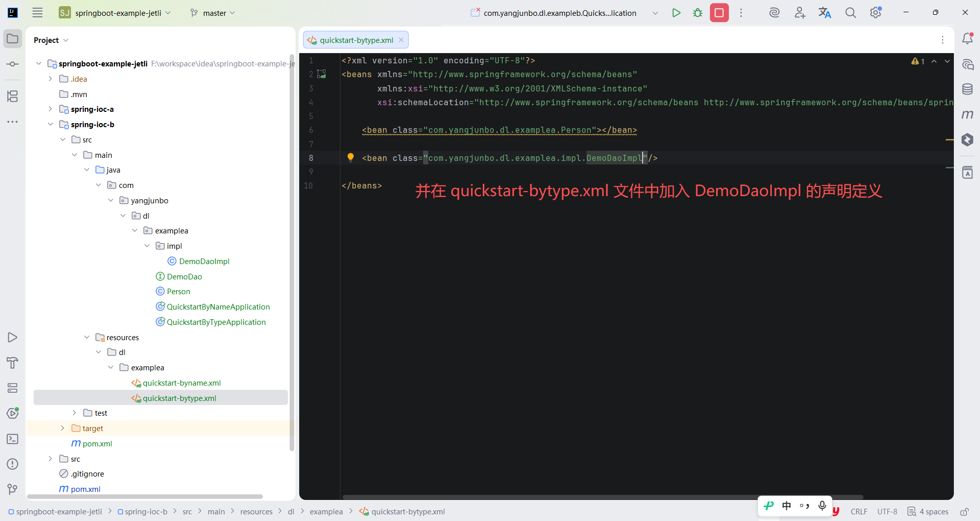980x521 pixels.
Task: Open the Services tool window
Action: tap(13, 388)
